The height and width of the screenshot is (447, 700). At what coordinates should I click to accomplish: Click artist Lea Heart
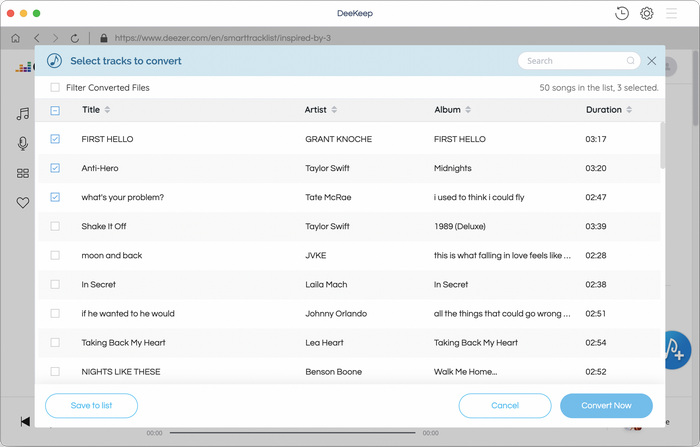[324, 343]
